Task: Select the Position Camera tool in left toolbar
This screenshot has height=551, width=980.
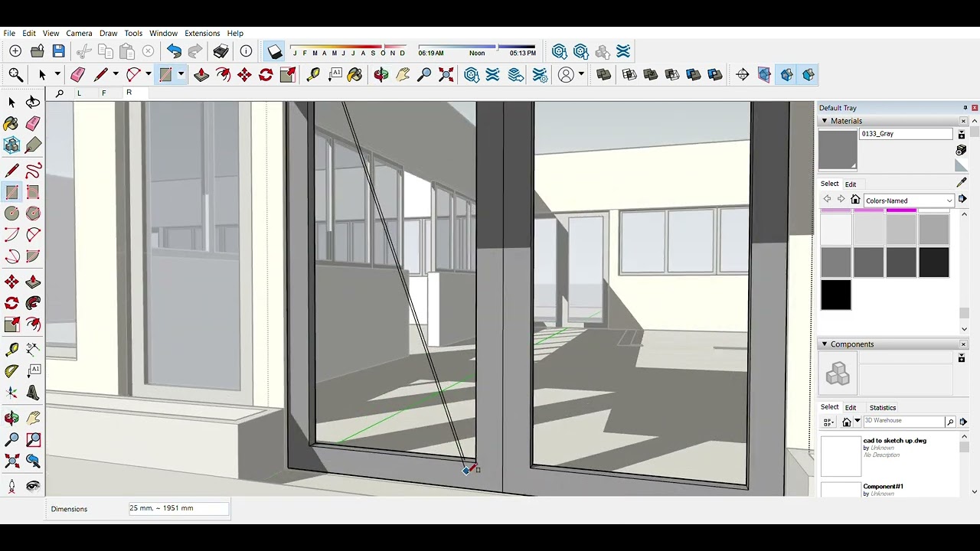Action: coord(11,486)
